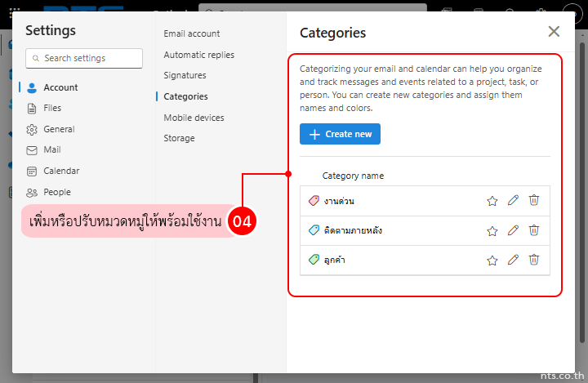
Task: Click the Create new category button
Action: [340, 134]
